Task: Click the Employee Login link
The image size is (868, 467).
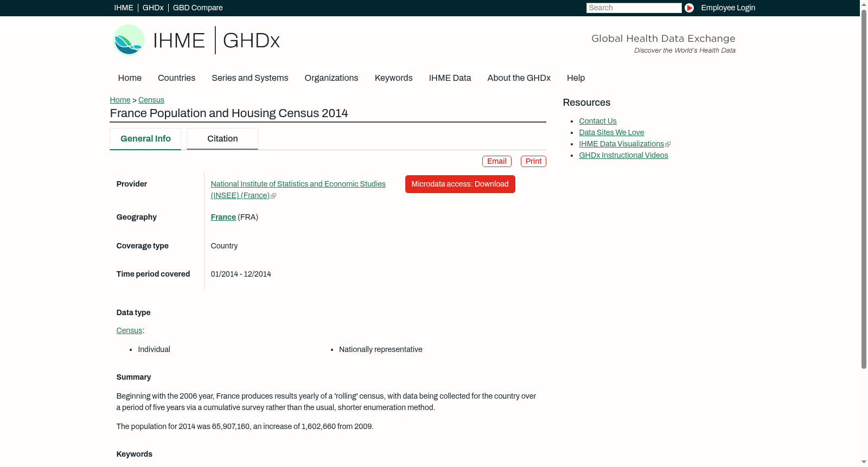Action: (728, 8)
